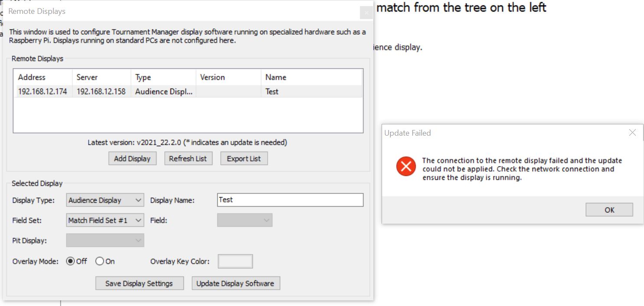Image resolution: width=644 pixels, height=306 pixels.
Task: Click Export List button
Action: [244, 159]
